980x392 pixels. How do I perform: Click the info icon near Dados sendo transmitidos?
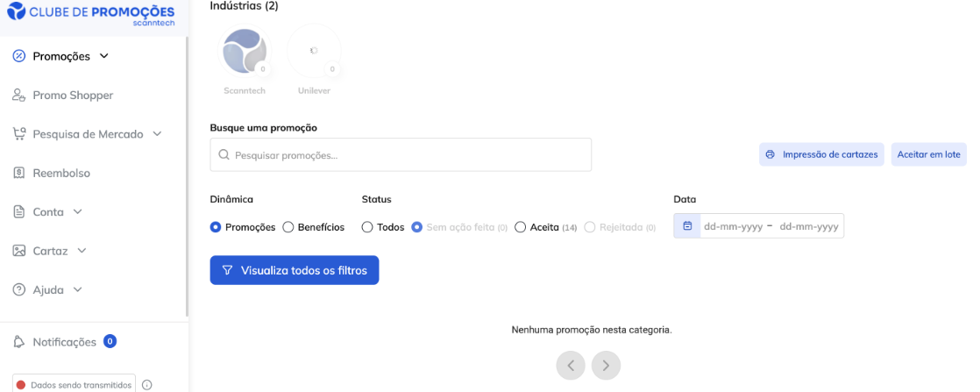[147, 385]
